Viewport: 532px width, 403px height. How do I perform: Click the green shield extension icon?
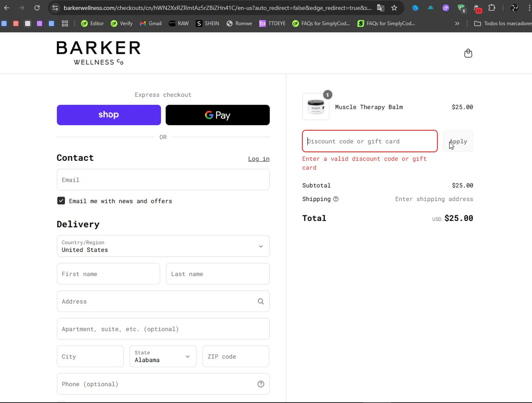coord(461,8)
